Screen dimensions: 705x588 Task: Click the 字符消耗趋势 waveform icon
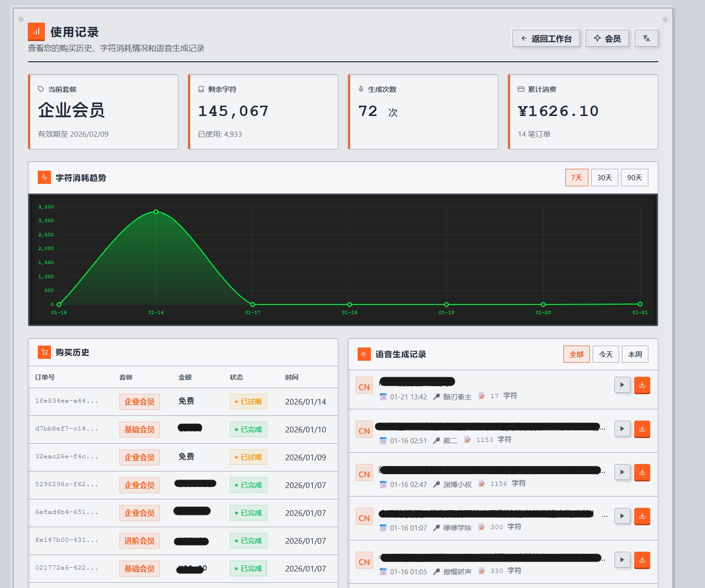pos(43,177)
